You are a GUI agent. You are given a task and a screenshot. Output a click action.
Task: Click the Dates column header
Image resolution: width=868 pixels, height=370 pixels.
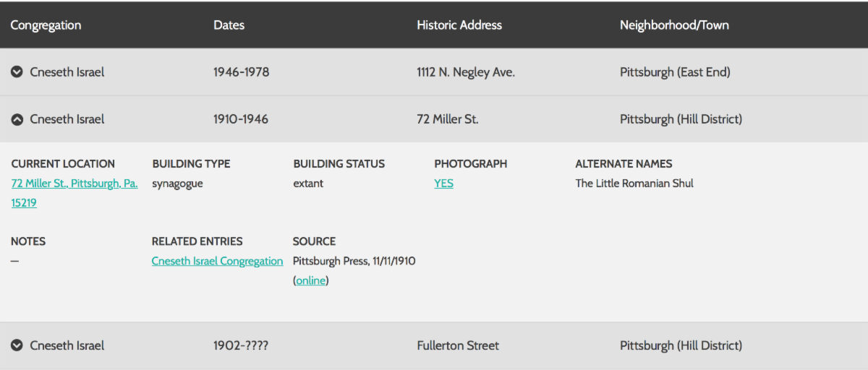(x=229, y=25)
